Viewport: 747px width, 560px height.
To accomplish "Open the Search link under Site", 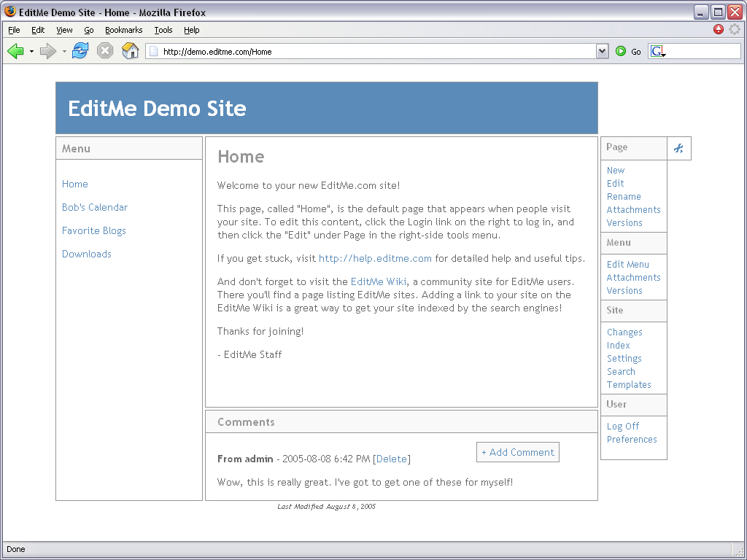I will click(x=621, y=371).
